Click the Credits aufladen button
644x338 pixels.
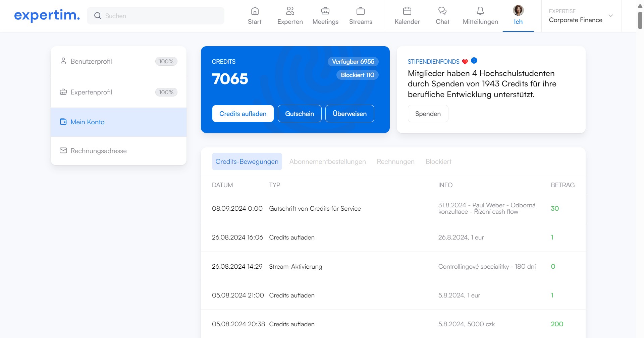point(243,114)
